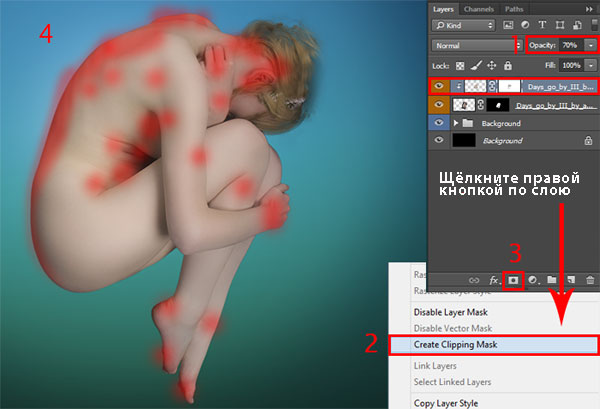This screenshot has width=600, height=409.
Task: Filter layers by type layers icon
Action: click(542, 25)
